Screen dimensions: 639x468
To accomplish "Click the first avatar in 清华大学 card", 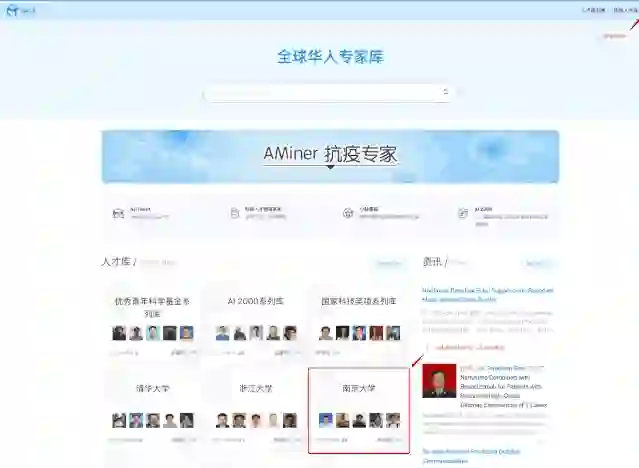I will tap(119, 420).
